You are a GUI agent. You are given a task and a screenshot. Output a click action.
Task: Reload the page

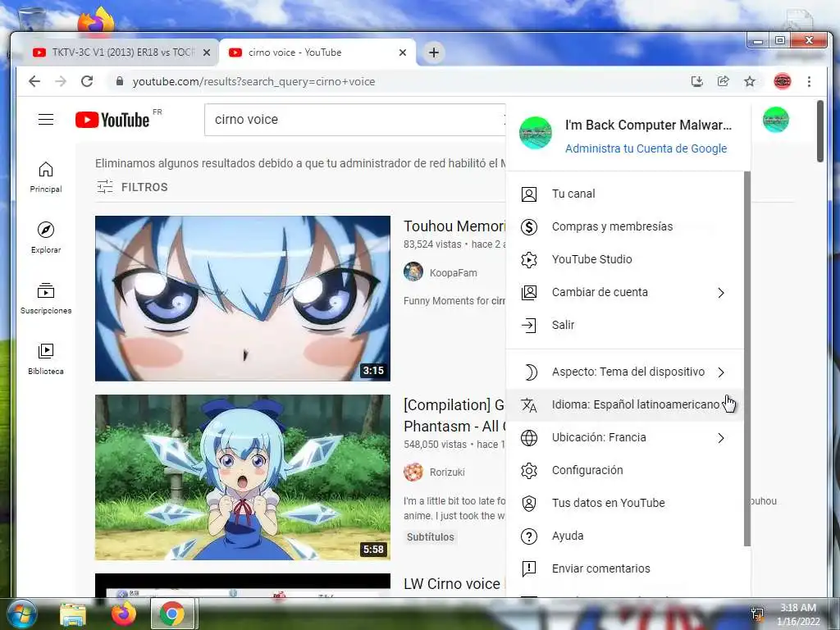87,81
